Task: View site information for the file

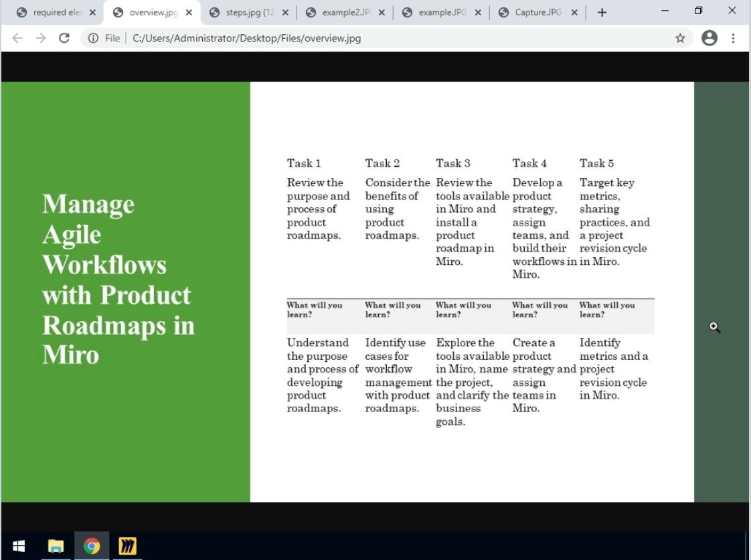Action: pos(93,38)
